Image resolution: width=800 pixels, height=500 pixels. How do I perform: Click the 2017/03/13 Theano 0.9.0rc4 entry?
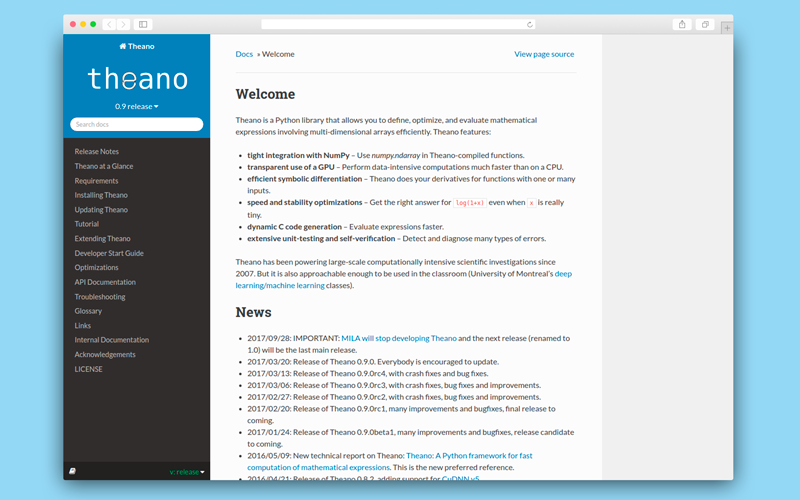(368, 373)
